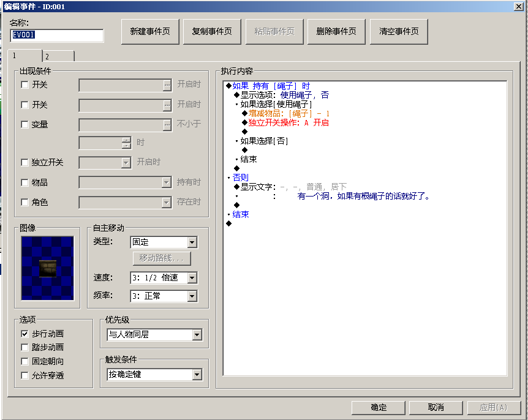
Task: Open the 优先级 dropdown 与人物同层
Action: [x=154, y=335]
